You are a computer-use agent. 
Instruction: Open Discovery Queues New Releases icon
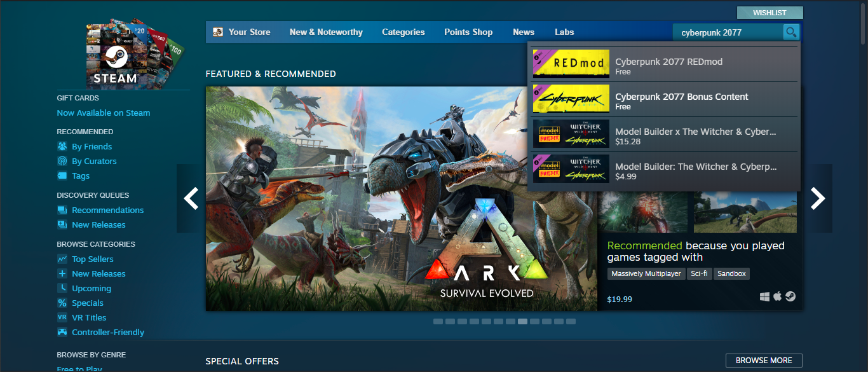pos(62,224)
